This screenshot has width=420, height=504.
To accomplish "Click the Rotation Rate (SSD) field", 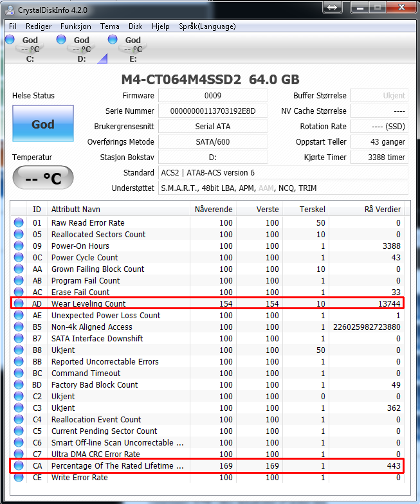I will coord(379,126).
